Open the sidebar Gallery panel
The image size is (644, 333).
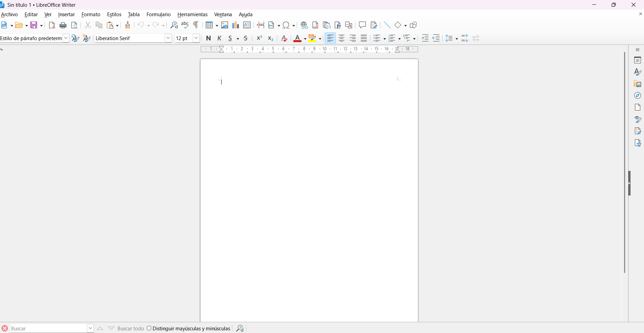pyautogui.click(x=637, y=84)
